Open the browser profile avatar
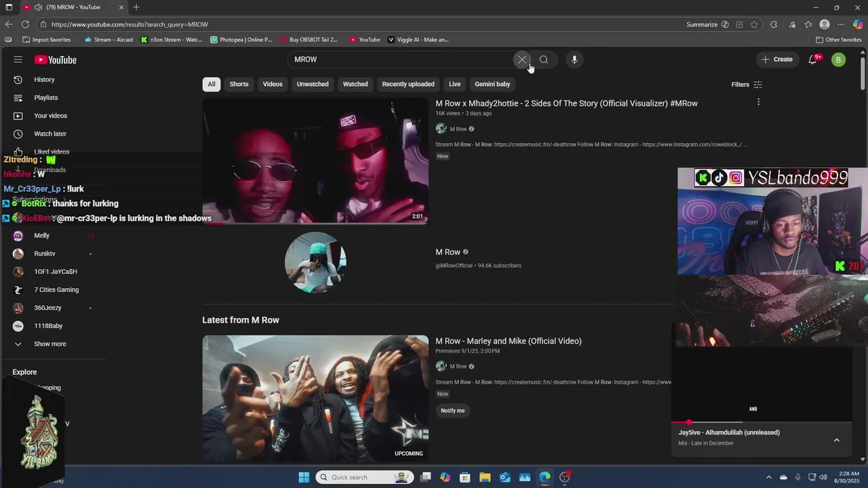 coord(825,24)
